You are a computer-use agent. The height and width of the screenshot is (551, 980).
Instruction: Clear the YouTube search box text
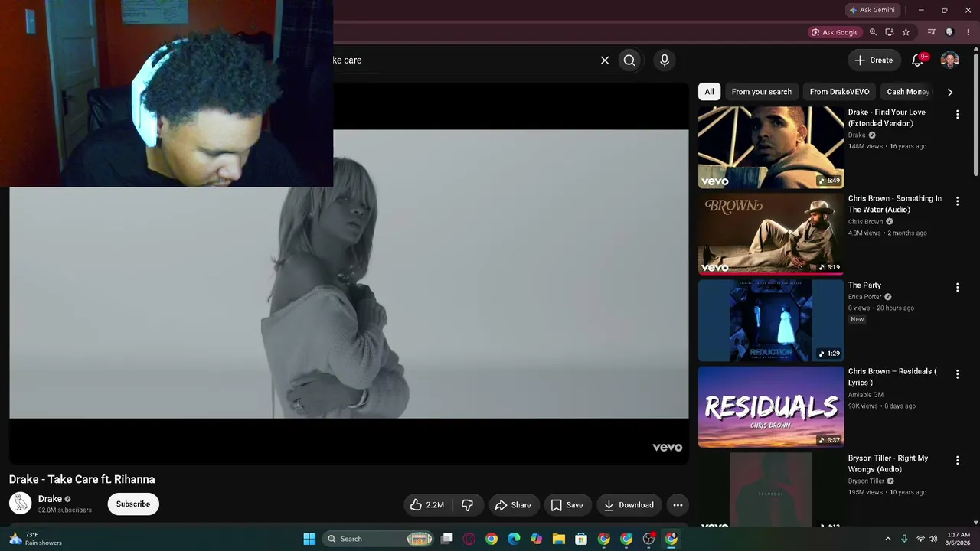(605, 60)
